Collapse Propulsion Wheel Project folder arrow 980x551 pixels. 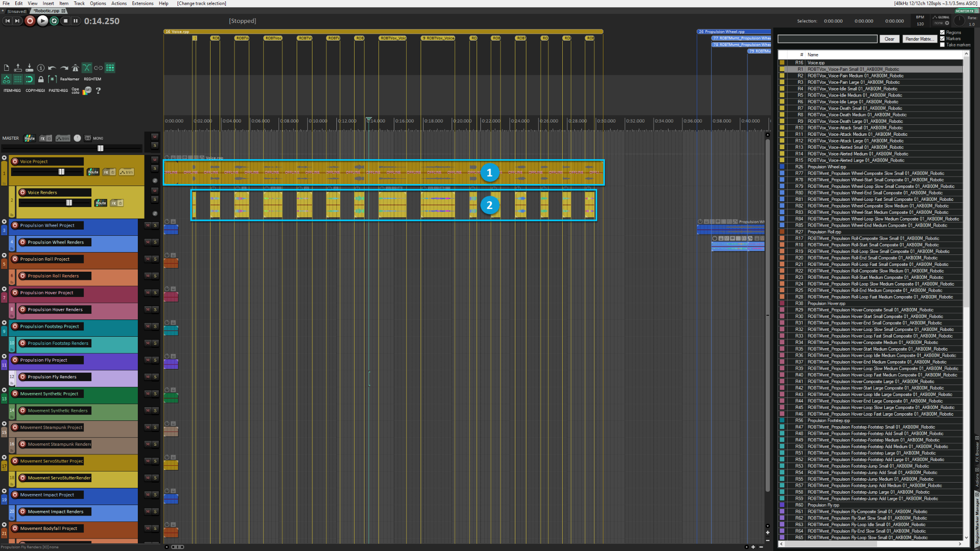(4, 222)
